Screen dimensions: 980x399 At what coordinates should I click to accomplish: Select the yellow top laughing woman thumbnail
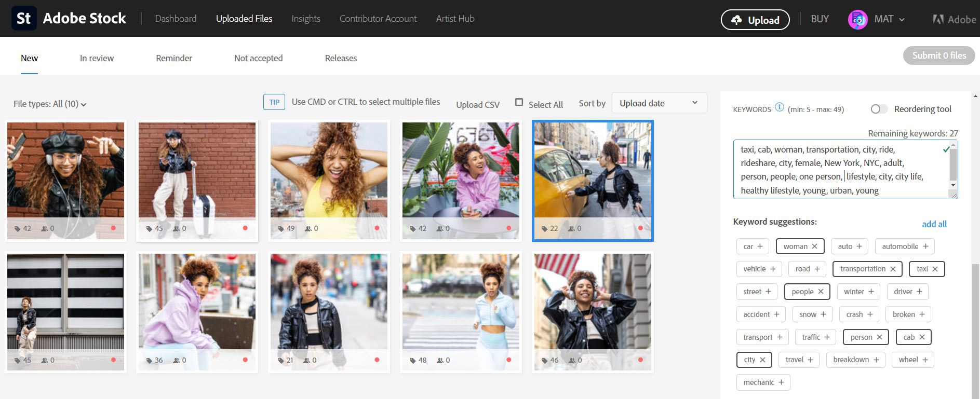click(329, 181)
